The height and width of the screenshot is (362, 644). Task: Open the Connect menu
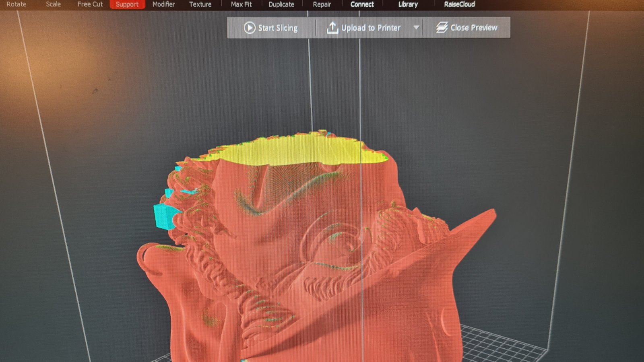click(362, 4)
